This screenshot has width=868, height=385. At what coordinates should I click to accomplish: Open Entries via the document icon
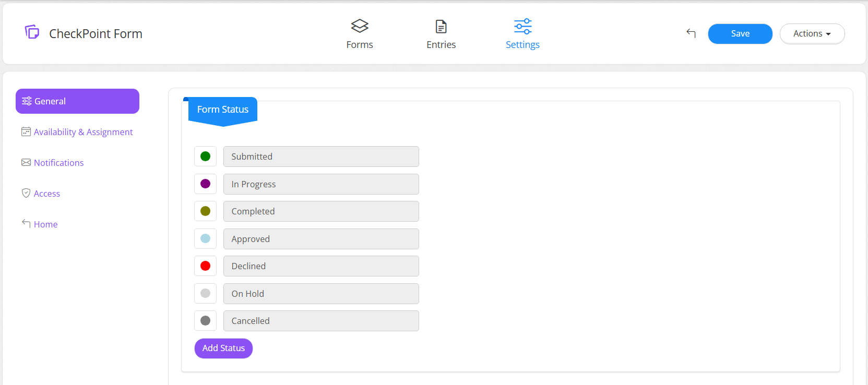(441, 26)
